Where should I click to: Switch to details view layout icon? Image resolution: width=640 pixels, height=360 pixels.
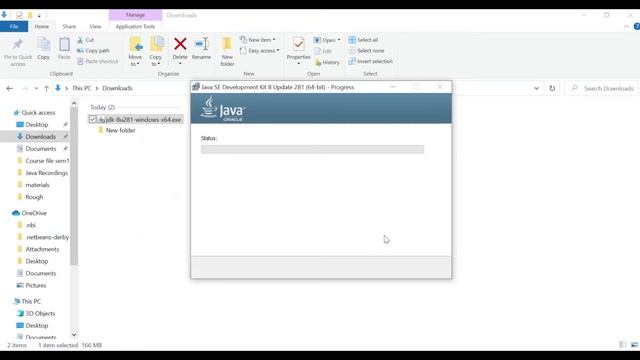(x=622, y=345)
